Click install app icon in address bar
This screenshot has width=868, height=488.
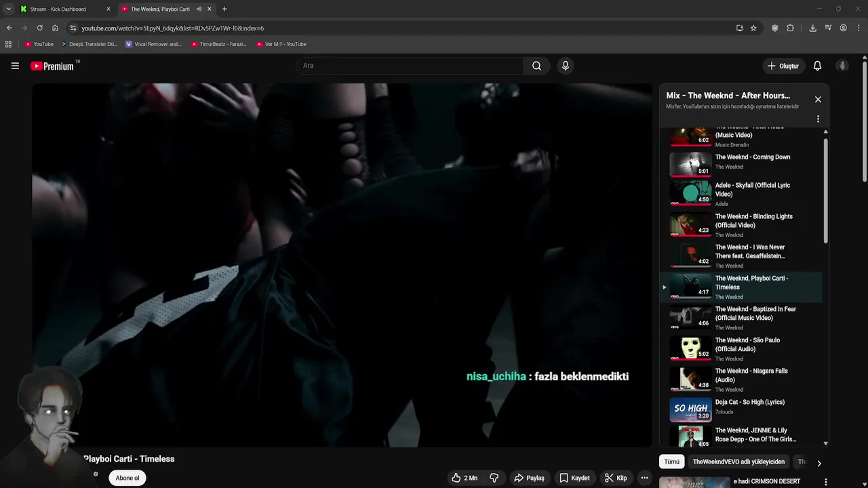(x=739, y=28)
